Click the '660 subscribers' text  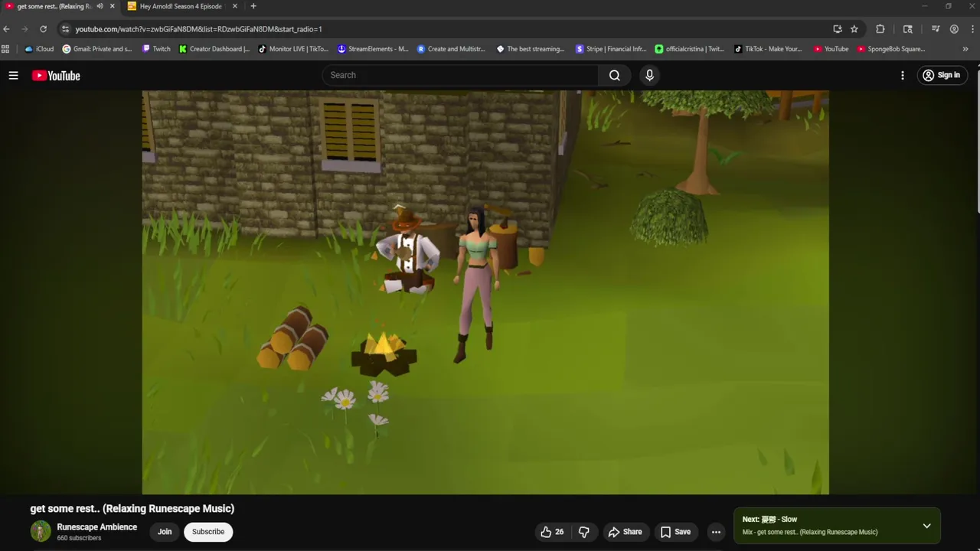point(79,538)
